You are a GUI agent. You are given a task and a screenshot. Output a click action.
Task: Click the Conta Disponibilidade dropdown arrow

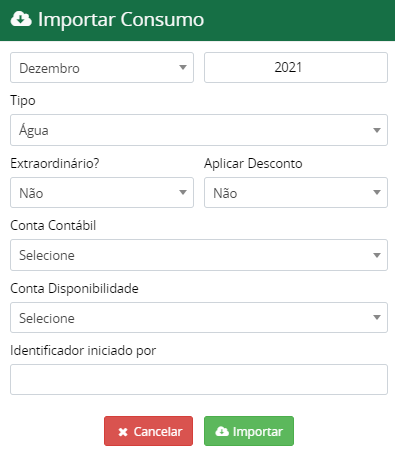pyautogui.click(x=377, y=317)
